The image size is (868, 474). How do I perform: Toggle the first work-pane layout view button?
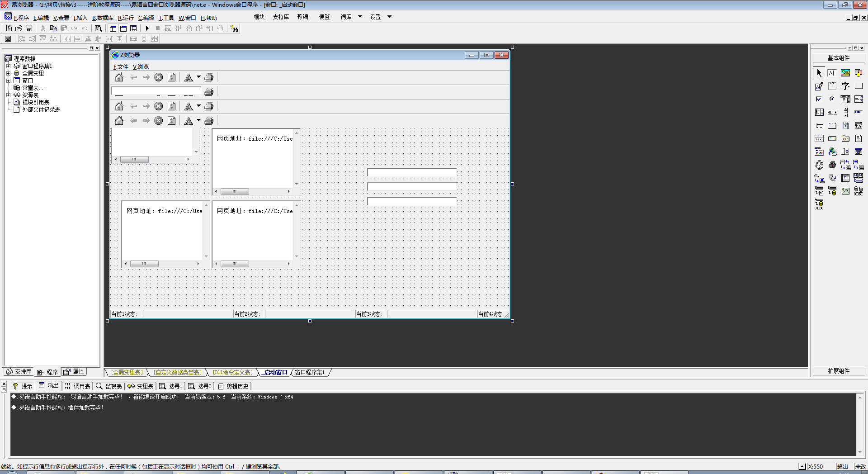[x=113, y=28]
